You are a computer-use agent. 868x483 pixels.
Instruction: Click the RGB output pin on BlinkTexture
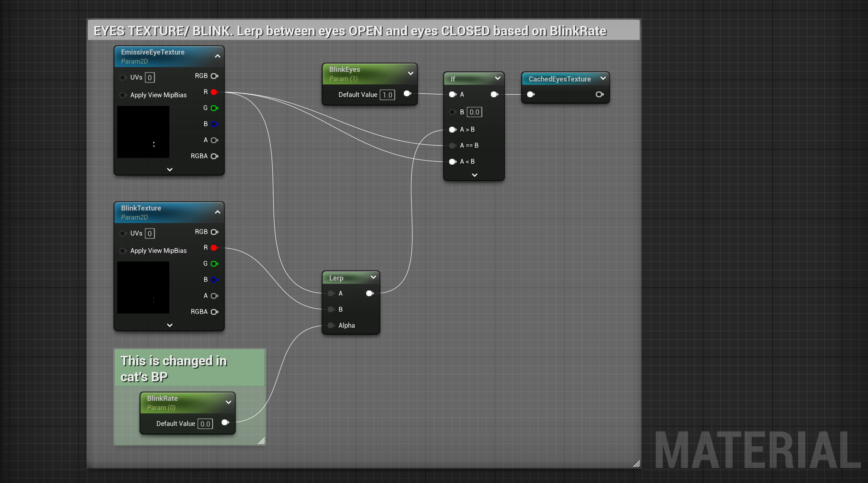214,232
